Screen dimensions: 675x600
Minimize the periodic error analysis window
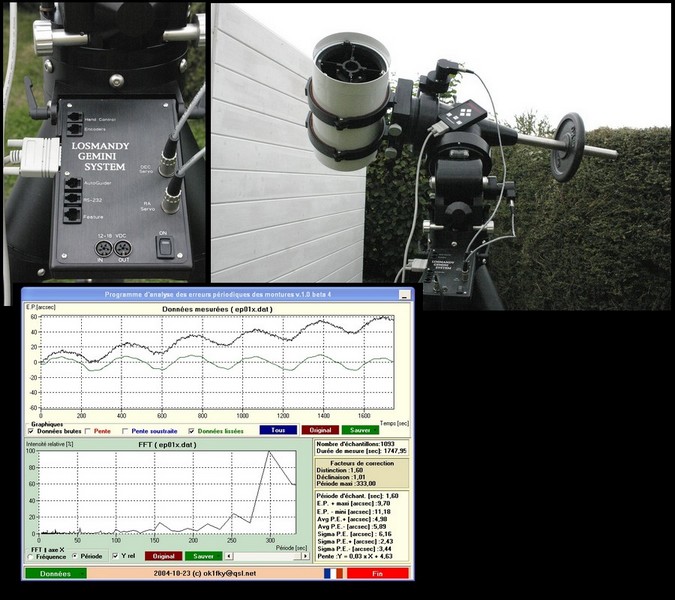click(404, 295)
